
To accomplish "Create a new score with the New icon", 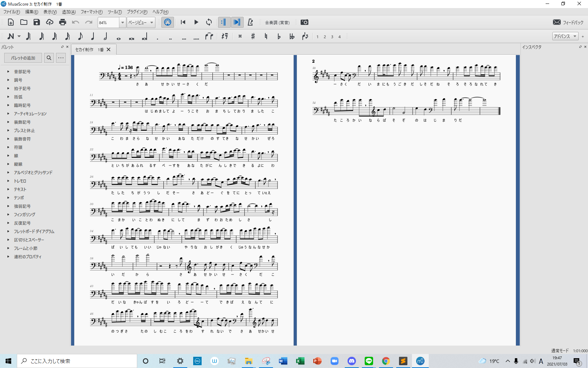I will [x=11, y=22].
